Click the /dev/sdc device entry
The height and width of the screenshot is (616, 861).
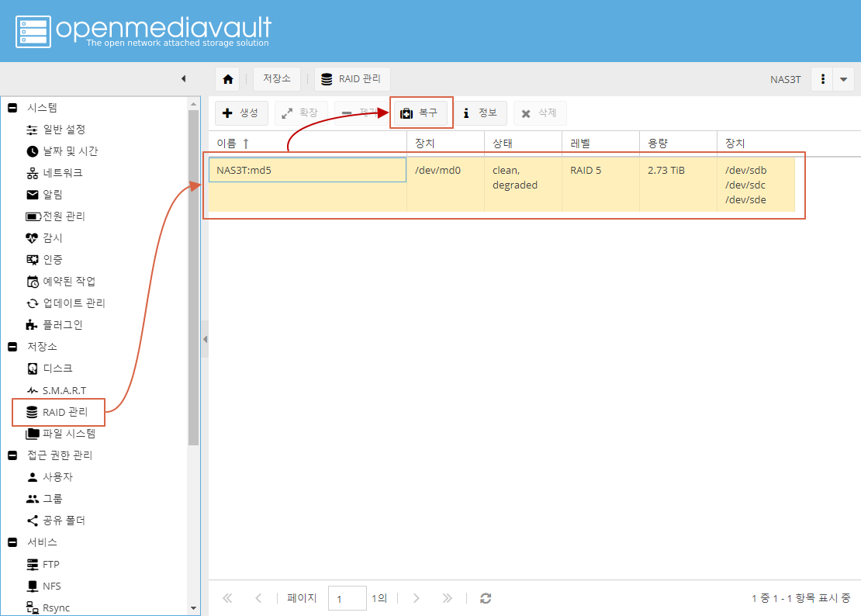(x=745, y=185)
